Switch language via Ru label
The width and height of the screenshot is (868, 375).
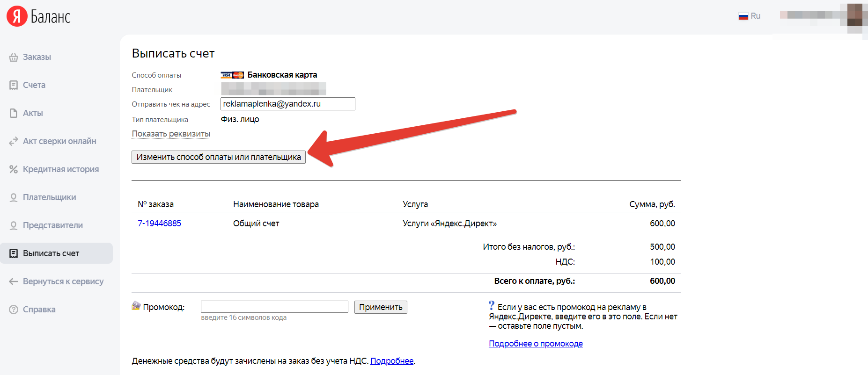756,16
